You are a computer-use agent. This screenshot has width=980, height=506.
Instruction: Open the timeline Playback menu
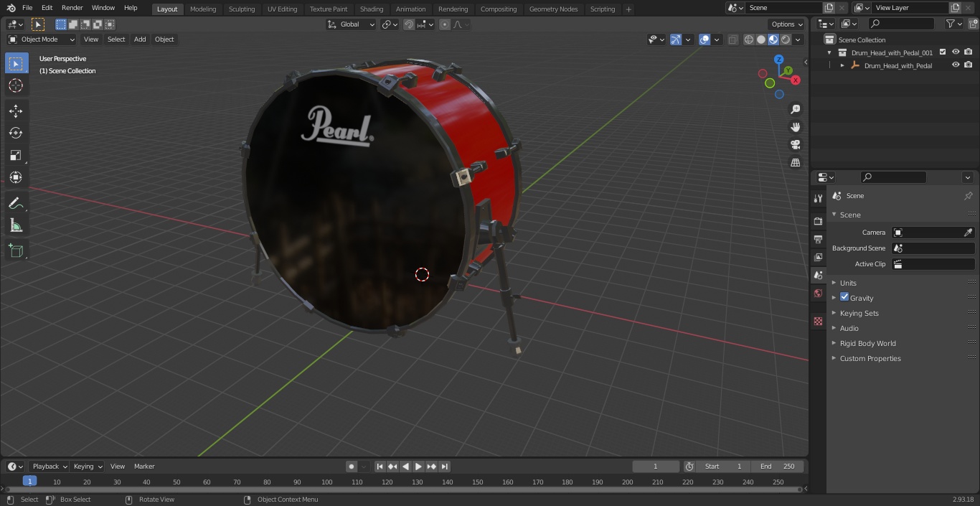pyautogui.click(x=49, y=467)
